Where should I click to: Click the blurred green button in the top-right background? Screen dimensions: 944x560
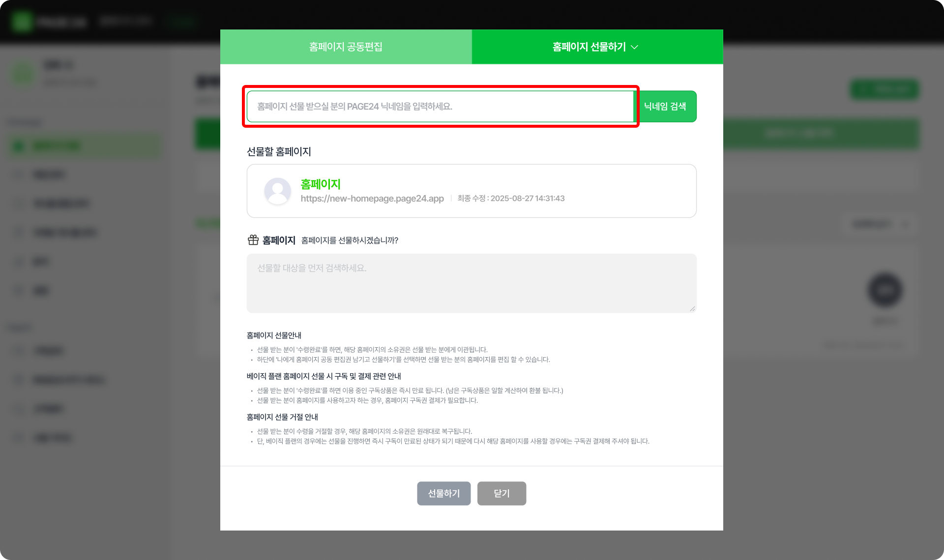coord(885,89)
